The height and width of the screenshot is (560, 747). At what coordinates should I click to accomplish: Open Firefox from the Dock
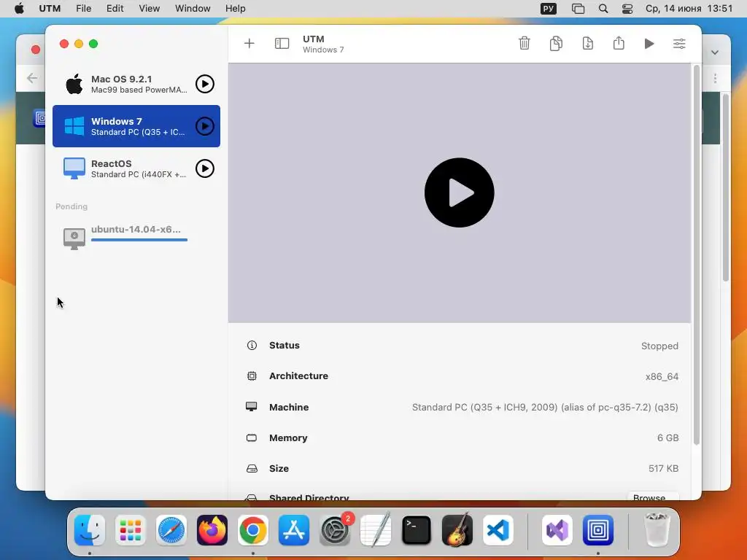click(x=212, y=530)
